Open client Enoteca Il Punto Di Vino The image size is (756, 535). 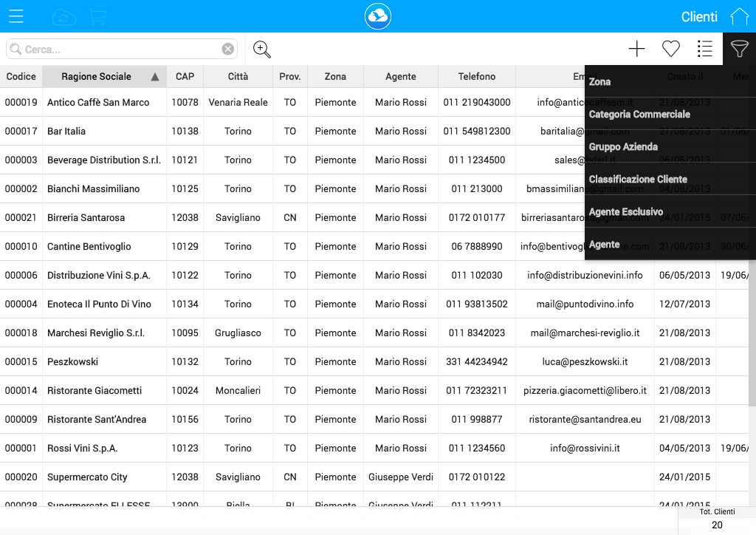[100, 304]
